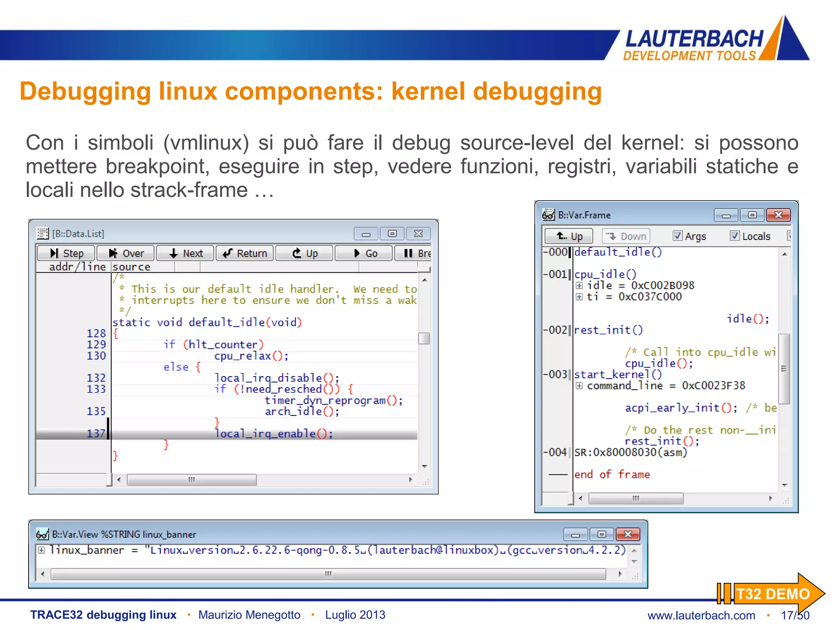Click the Step button in Data.List
Viewport: 840px width, 630px height.
tap(66, 253)
